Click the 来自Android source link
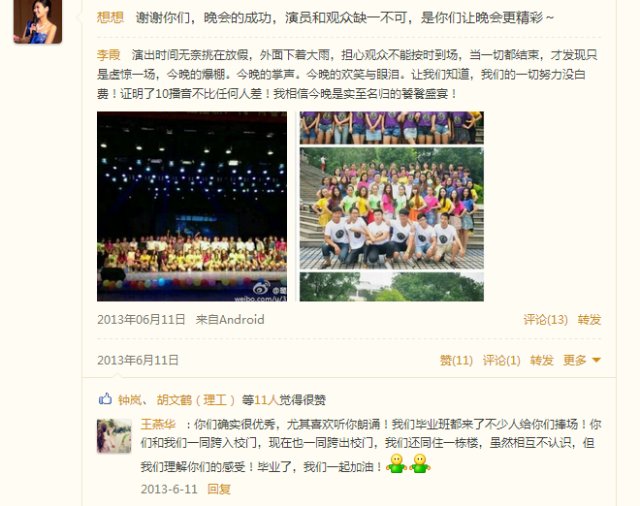This screenshot has width=640, height=506. 230,320
